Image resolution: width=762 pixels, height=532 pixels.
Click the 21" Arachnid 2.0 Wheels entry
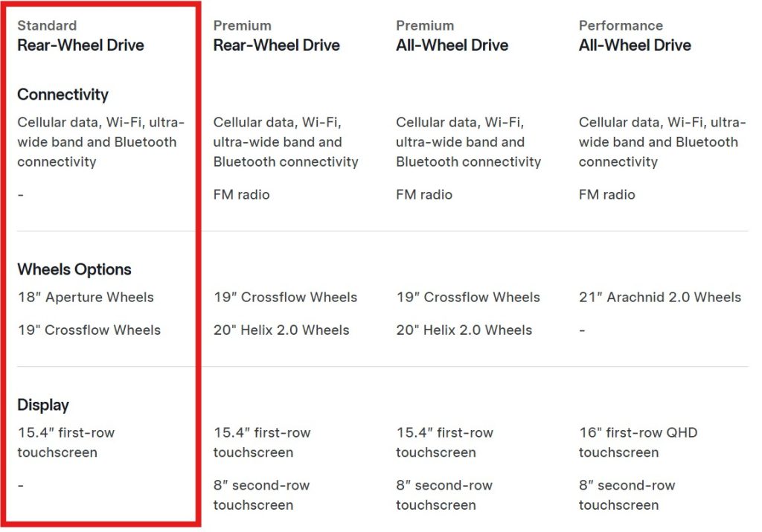[x=659, y=298]
